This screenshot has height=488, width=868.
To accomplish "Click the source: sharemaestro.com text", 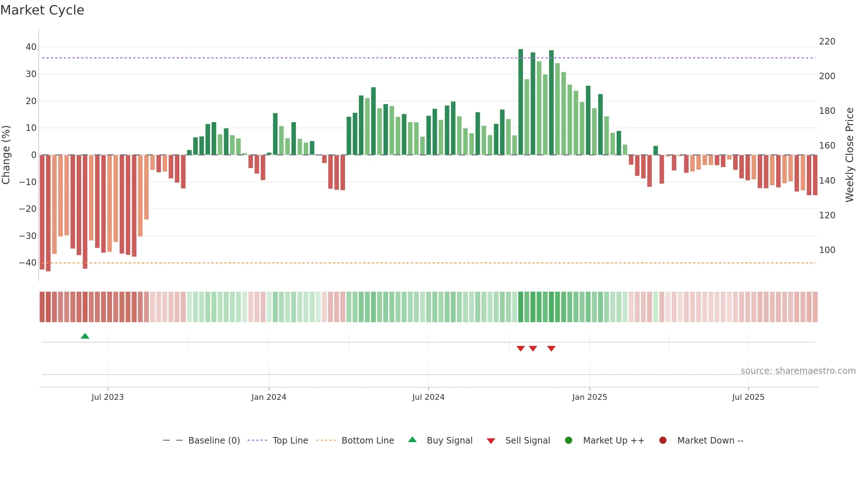I will coord(798,371).
